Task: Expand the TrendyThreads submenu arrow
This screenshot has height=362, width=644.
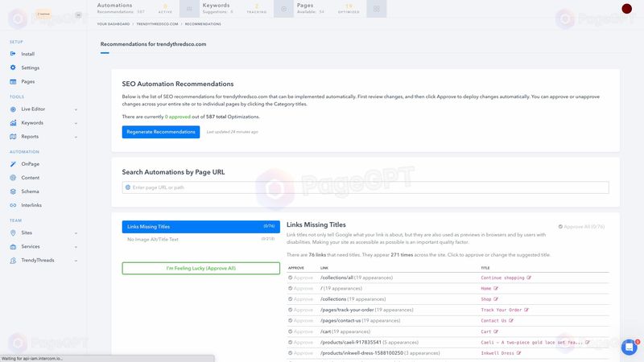Action: (x=76, y=261)
